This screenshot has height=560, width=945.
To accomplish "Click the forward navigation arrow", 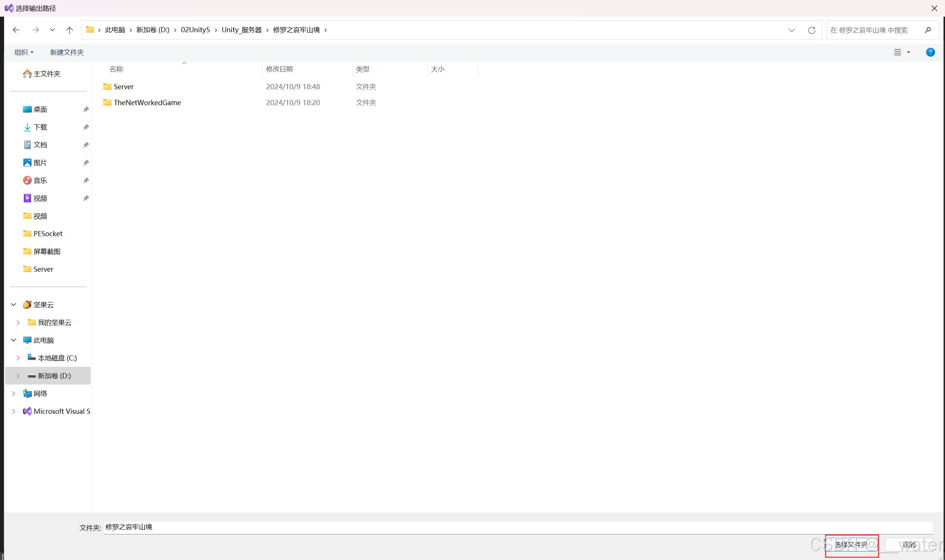I will pos(36,30).
